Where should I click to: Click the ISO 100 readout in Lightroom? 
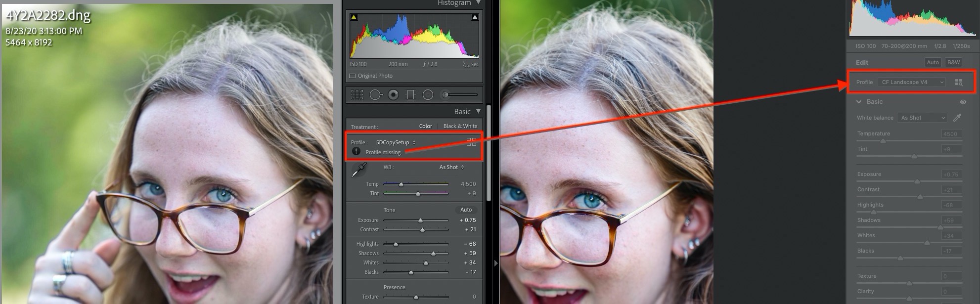(x=358, y=64)
